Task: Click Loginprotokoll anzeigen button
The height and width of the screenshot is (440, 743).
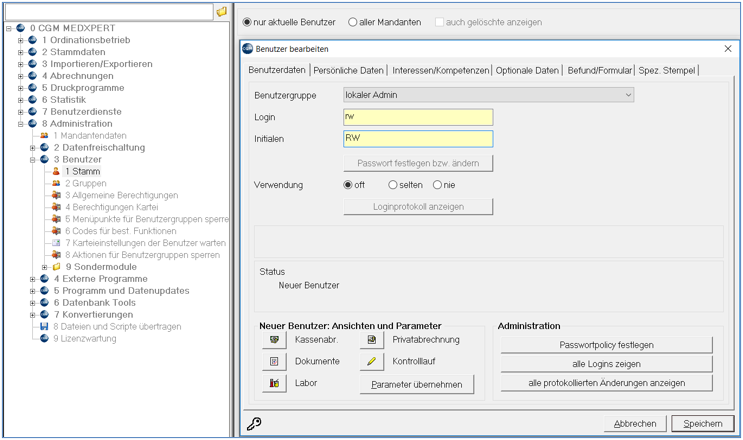Action: click(x=418, y=207)
